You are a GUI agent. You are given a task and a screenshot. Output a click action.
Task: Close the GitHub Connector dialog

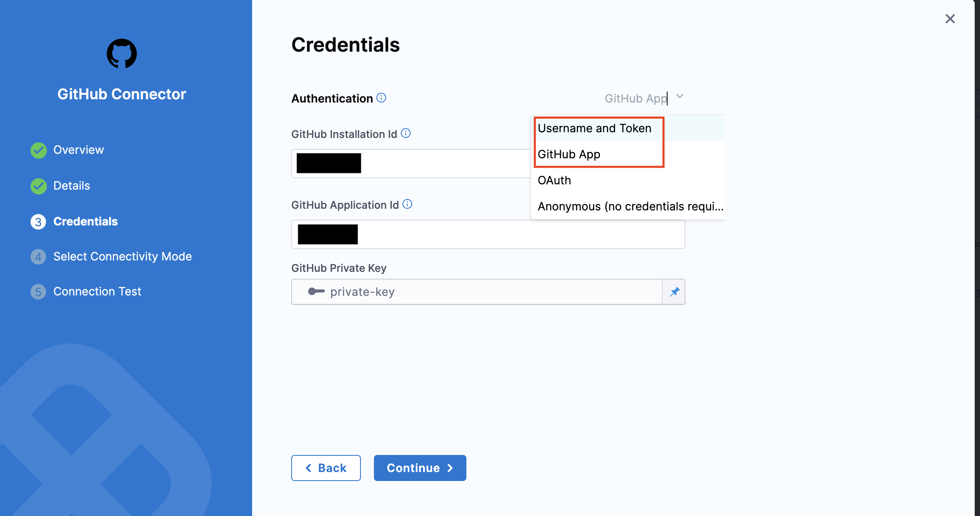tap(950, 19)
